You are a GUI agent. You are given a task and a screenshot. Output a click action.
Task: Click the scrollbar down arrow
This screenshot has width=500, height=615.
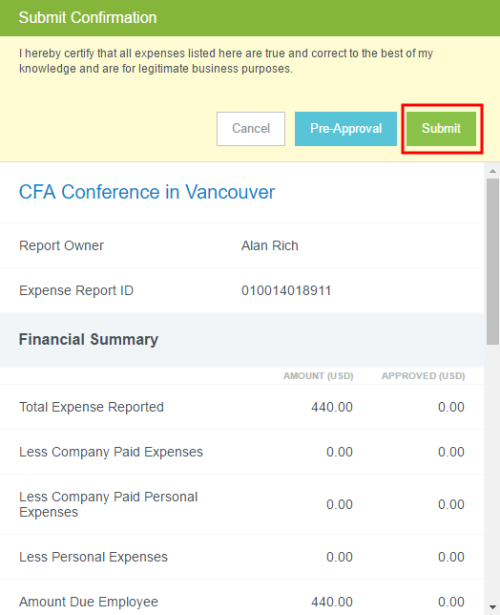(493, 607)
